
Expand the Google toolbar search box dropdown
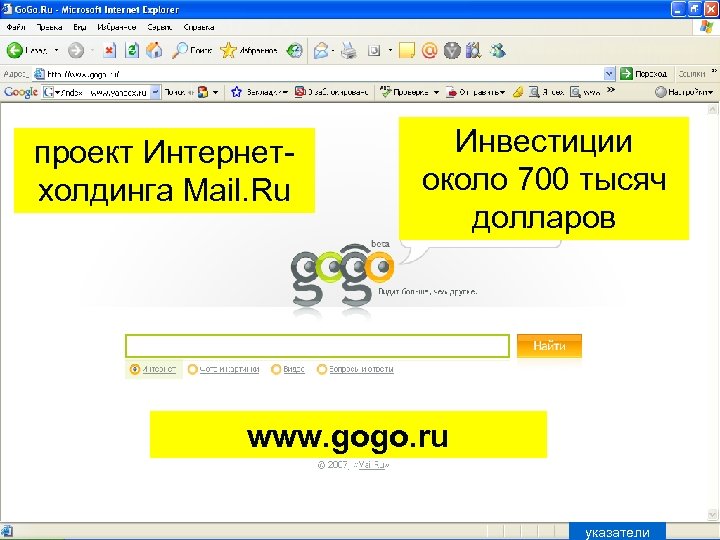tap(156, 92)
